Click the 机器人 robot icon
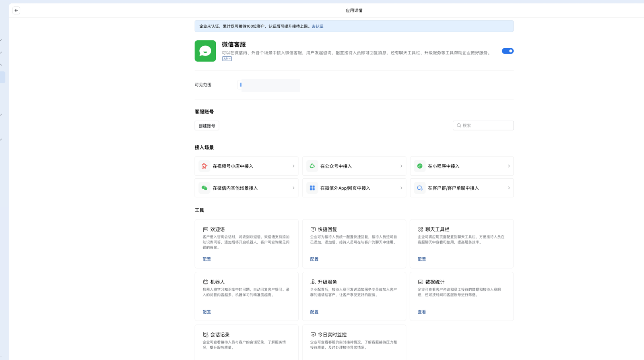644x360 pixels. pyautogui.click(x=205, y=282)
